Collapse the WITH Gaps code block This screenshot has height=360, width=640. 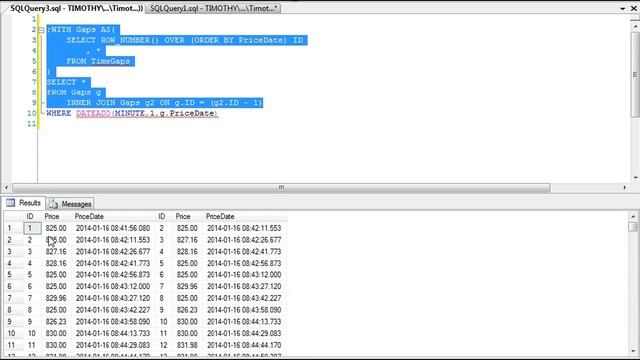[41, 30]
